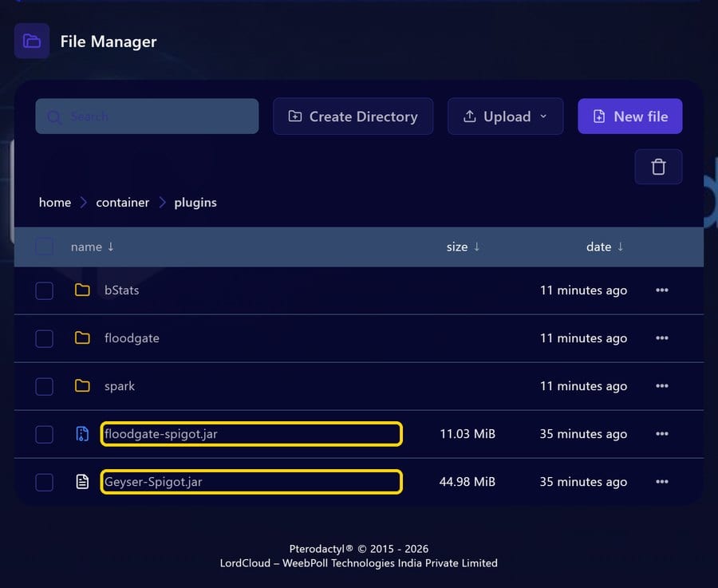Click the New file button
This screenshot has width=718, height=588.
pyautogui.click(x=630, y=116)
